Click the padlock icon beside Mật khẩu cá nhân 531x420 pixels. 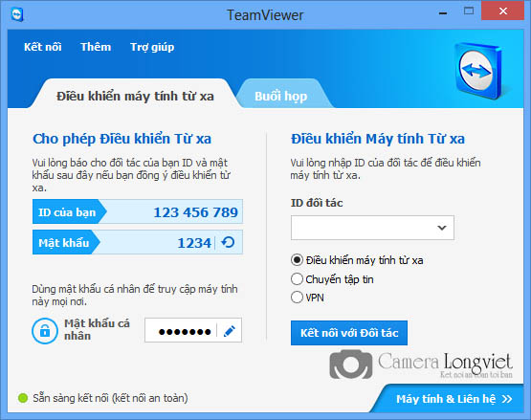coord(45,331)
